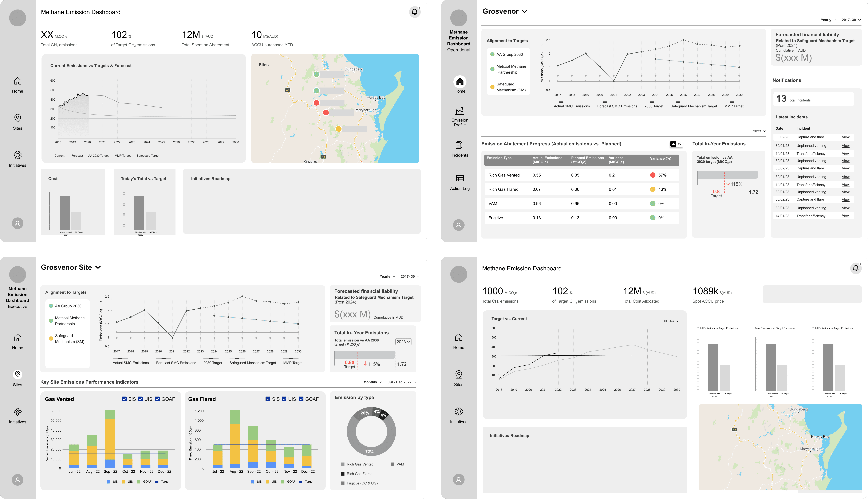
Task: Uncheck SIS checkbox in Gas Vented chart
Action: click(124, 399)
